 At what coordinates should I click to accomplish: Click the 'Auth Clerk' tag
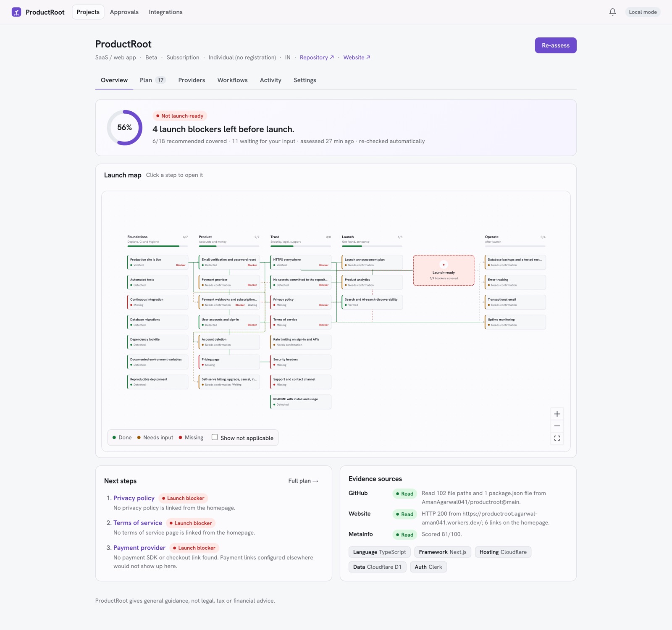coord(428,567)
